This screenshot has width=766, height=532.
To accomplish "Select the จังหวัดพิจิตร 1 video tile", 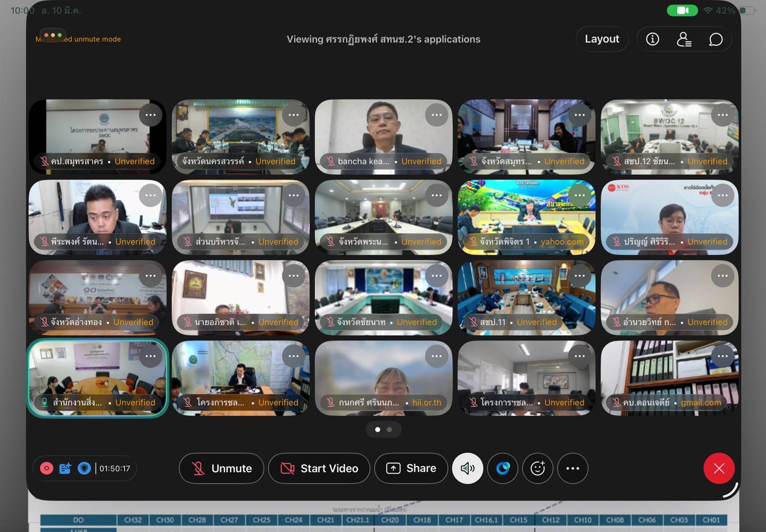I will tap(526, 214).
